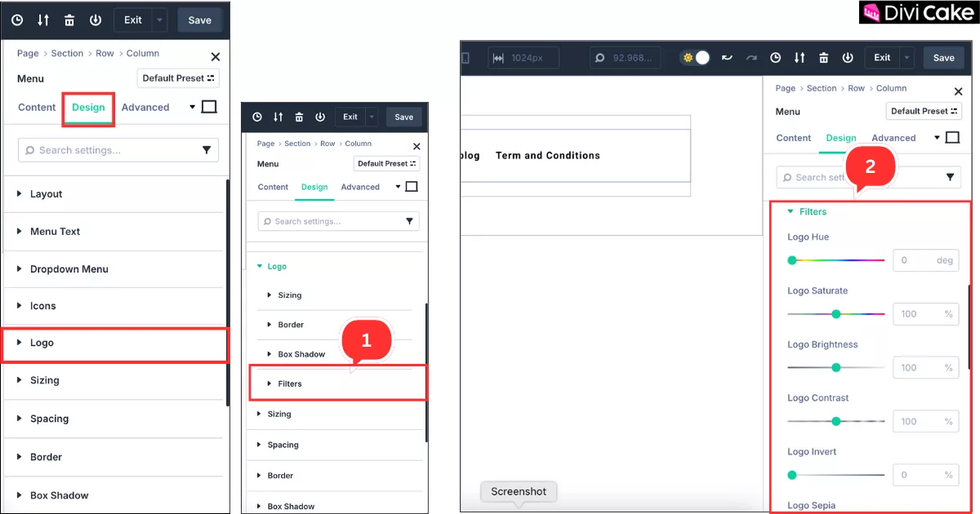
Task: Open history clock icon in middle panel
Action: (x=257, y=117)
